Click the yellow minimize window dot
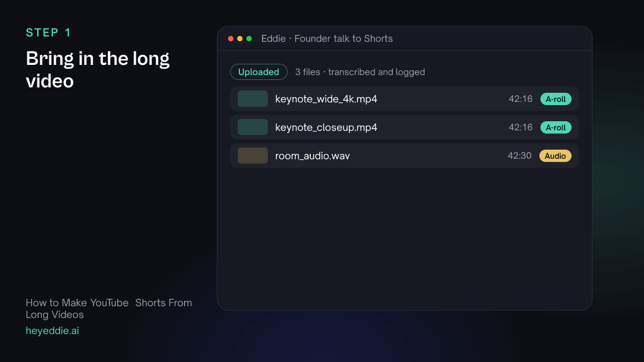This screenshot has height=362, width=644. 240,39
